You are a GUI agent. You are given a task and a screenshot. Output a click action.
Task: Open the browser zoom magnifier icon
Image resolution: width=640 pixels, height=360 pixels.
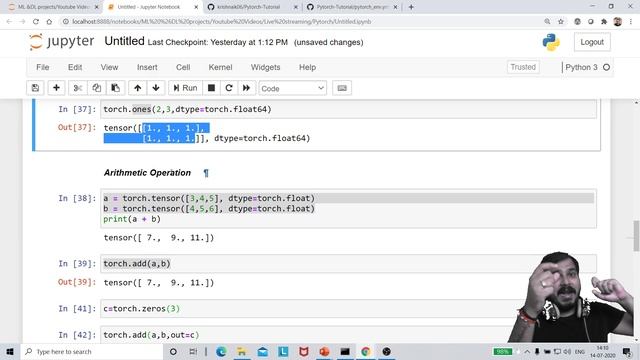(x=547, y=22)
